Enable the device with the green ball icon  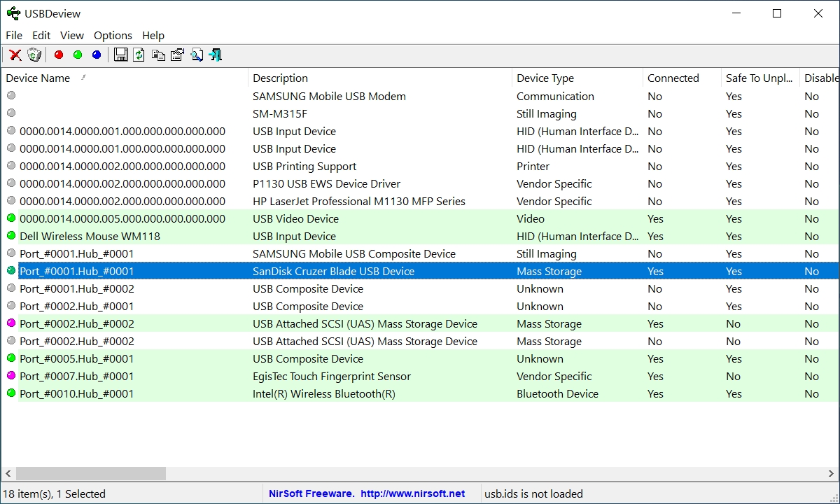(x=77, y=55)
